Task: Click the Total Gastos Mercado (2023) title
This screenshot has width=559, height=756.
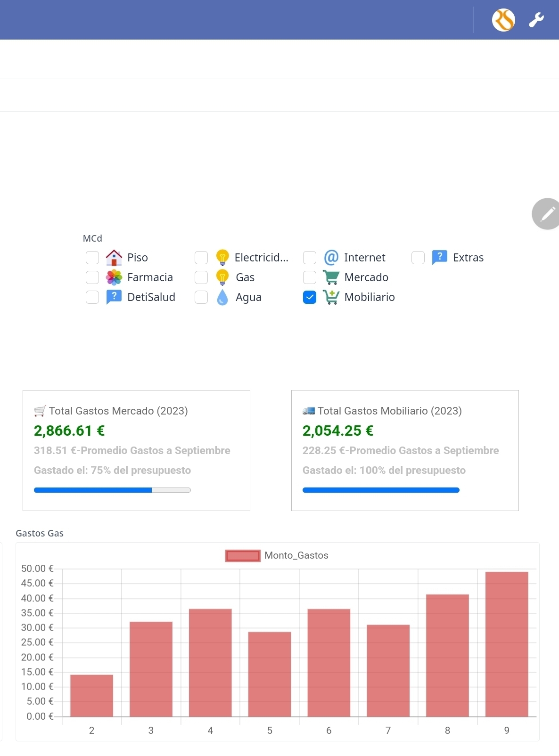Action: click(x=118, y=411)
